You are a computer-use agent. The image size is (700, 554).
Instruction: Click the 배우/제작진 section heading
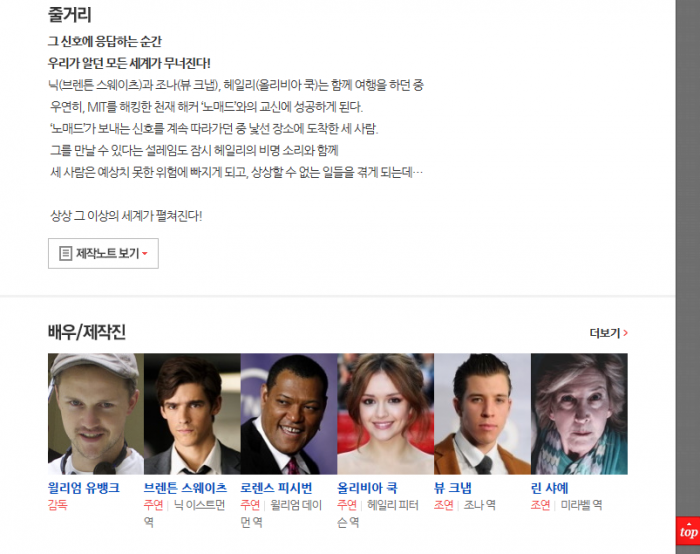tap(87, 333)
